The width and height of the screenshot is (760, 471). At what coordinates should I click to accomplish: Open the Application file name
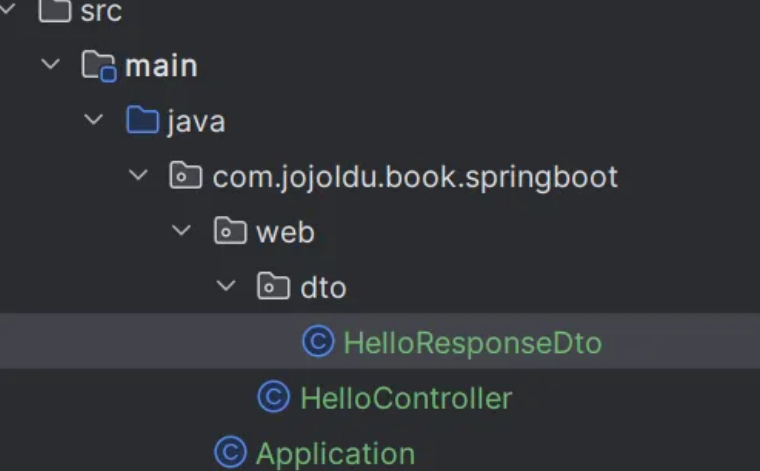coord(335,455)
